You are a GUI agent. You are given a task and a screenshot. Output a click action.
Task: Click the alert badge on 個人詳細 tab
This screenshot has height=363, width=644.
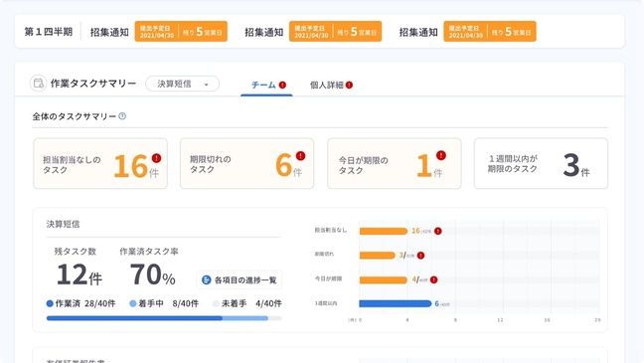(x=349, y=85)
